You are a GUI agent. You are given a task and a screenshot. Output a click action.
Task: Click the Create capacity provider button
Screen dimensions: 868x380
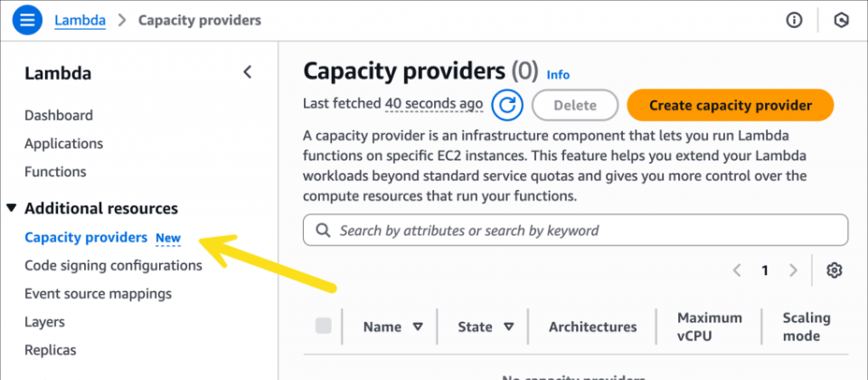[730, 105]
